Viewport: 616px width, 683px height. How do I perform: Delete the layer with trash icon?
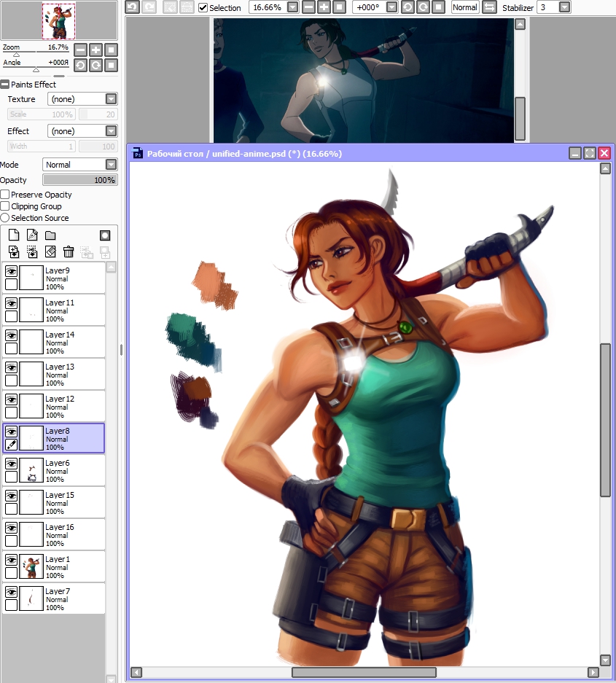(x=69, y=251)
